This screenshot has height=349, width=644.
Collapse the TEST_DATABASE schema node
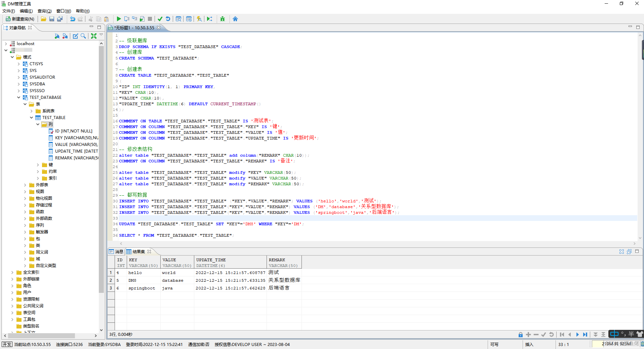point(18,98)
